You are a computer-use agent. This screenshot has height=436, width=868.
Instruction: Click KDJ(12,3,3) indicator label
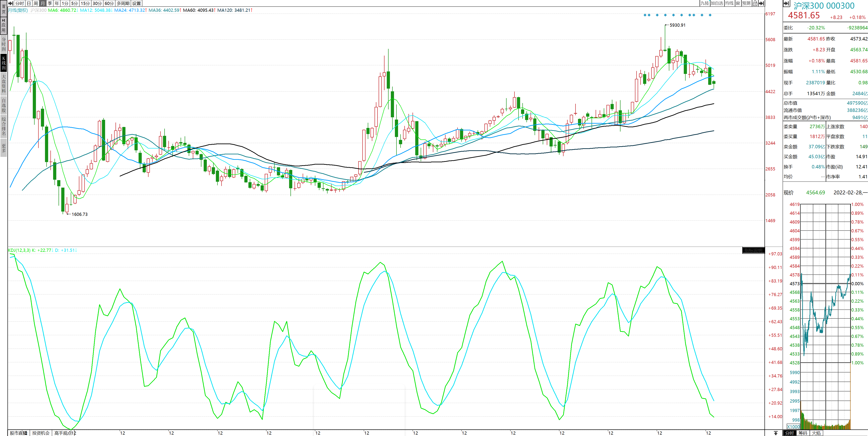(x=19, y=250)
